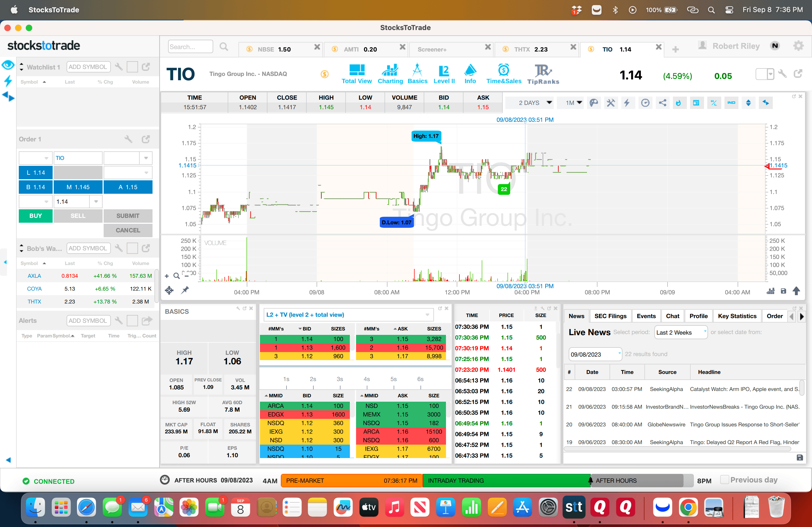The width and height of the screenshot is (812, 527).
Task: Click ADD SYMBOL in Watchlist 1
Action: tap(88, 67)
